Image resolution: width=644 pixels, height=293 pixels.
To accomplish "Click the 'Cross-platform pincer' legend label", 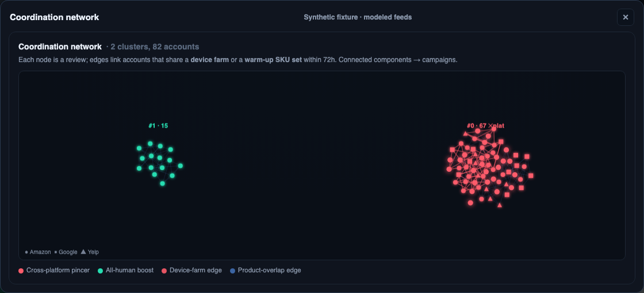I will [x=58, y=271].
